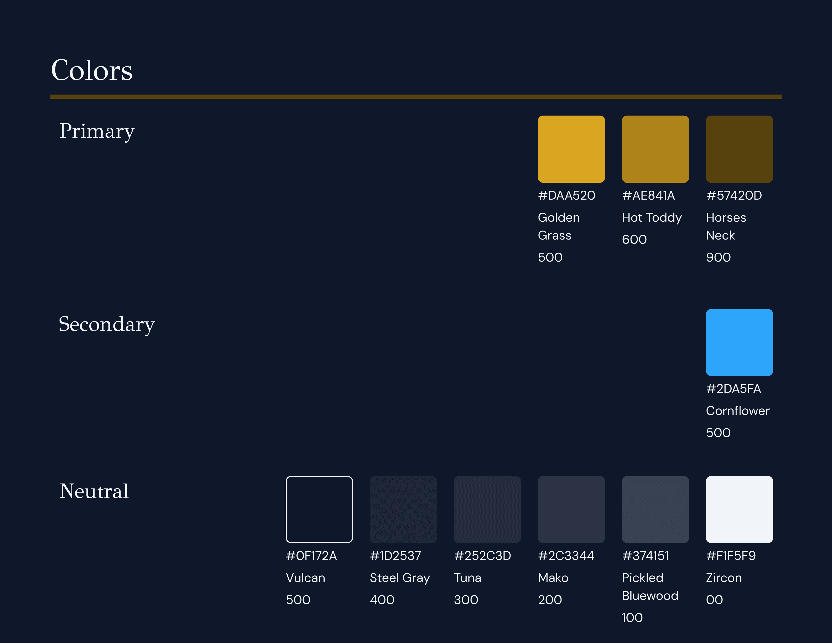This screenshot has width=832, height=644.
Task: Select the Pickled Bluewood name label
Action: pyautogui.click(x=650, y=586)
